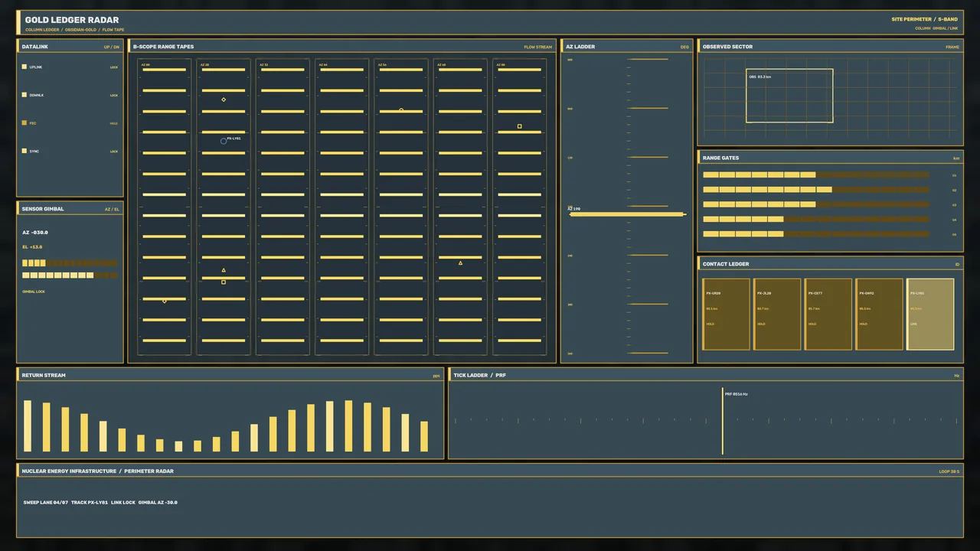The height and width of the screenshot is (551, 980).
Task: Click the RETURN STREAM panel title
Action: click(44, 376)
